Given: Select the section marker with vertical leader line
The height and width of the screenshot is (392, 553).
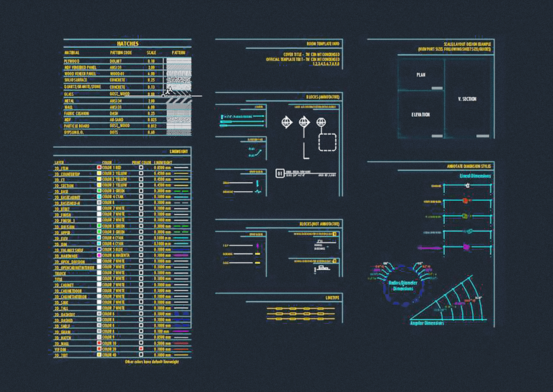Looking at the screenshot, I should coord(305,137).
